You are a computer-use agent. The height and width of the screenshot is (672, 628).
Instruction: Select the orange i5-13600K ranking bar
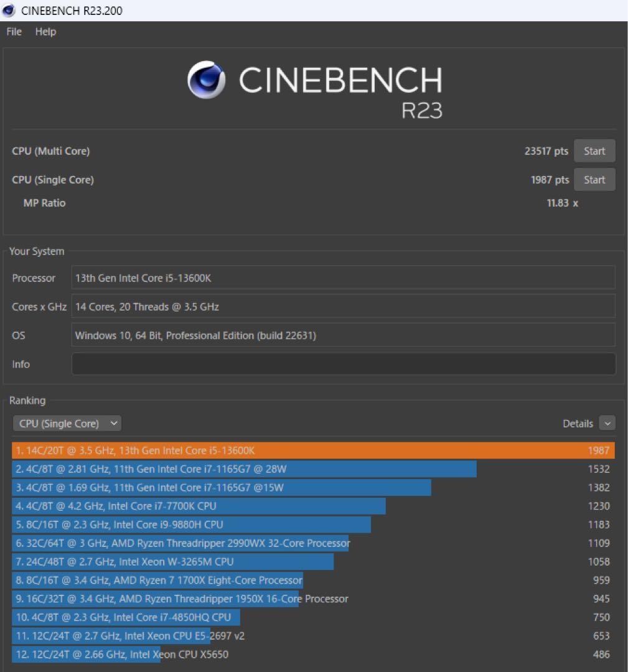point(312,450)
